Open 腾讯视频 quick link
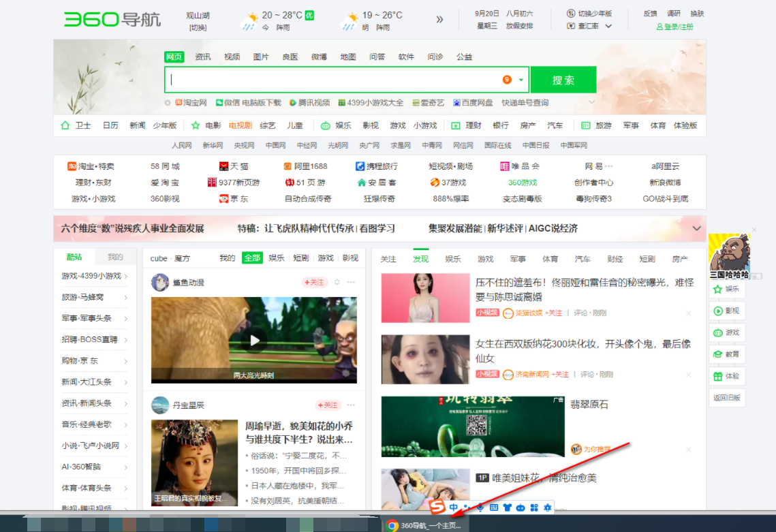The image size is (776, 532). [x=310, y=103]
